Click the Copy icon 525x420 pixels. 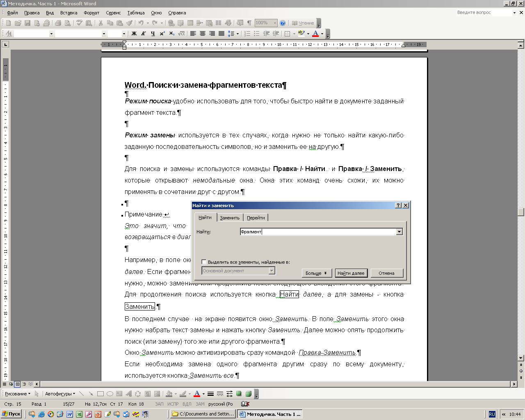point(110,23)
